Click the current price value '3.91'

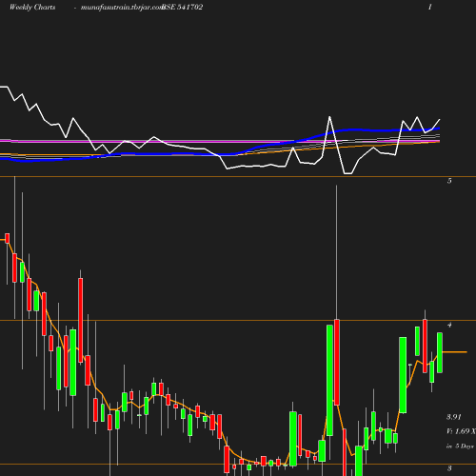[x=454, y=417]
